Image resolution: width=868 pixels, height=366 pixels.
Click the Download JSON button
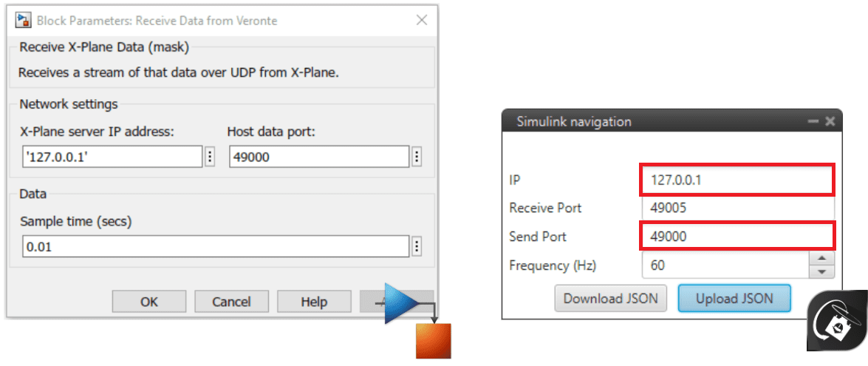tap(611, 299)
